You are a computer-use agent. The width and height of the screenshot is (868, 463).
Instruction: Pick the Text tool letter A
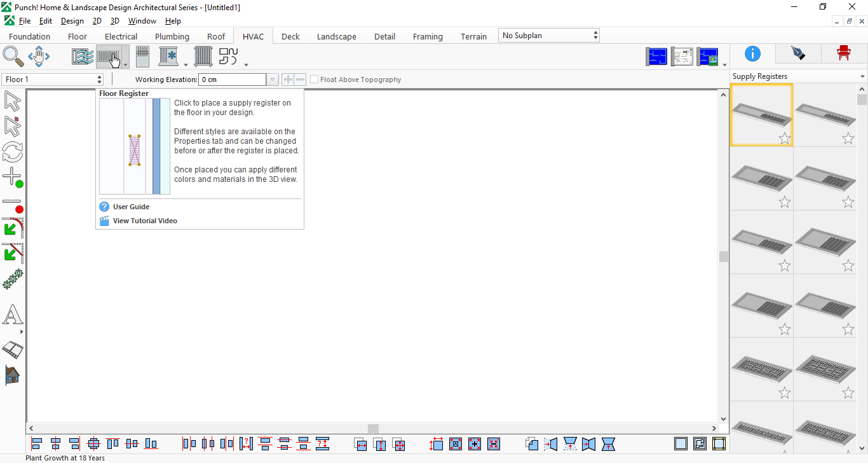click(x=13, y=315)
